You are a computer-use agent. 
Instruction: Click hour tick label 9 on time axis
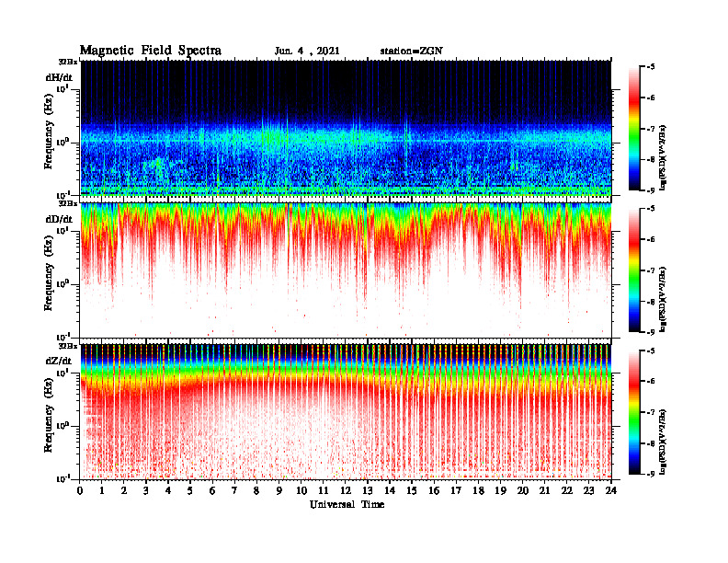[279, 490]
